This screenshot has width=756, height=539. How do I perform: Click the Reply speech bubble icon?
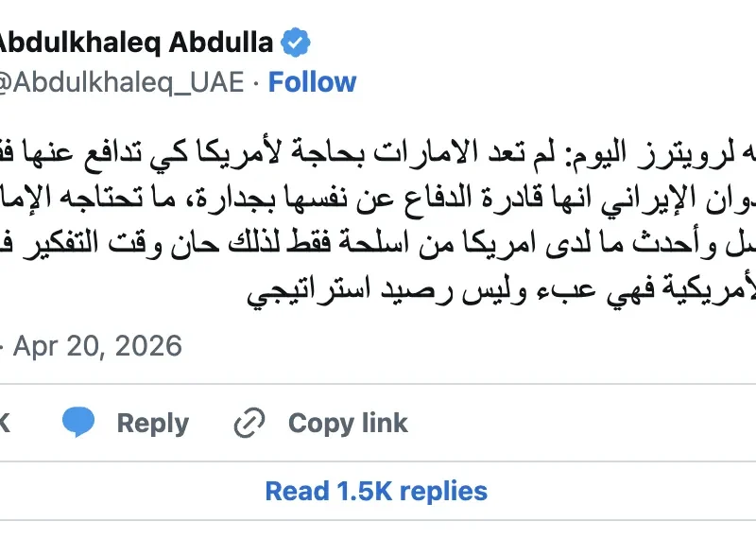79,423
